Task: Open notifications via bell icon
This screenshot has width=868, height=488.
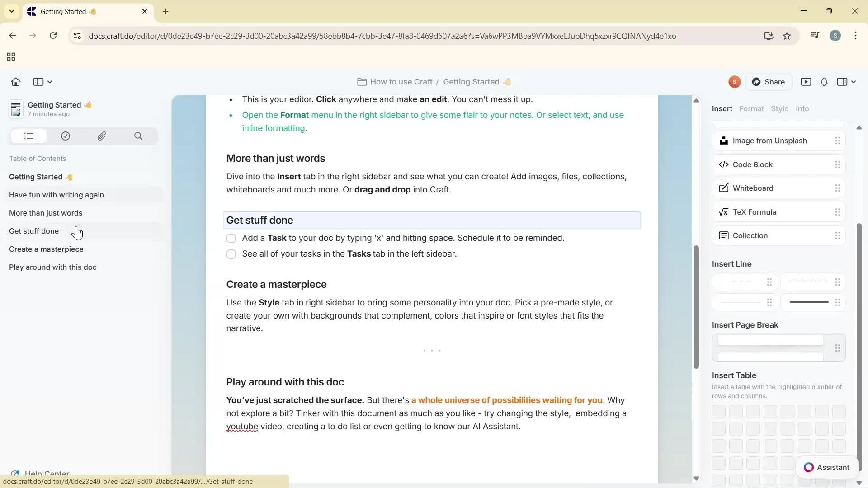Action: [824, 82]
